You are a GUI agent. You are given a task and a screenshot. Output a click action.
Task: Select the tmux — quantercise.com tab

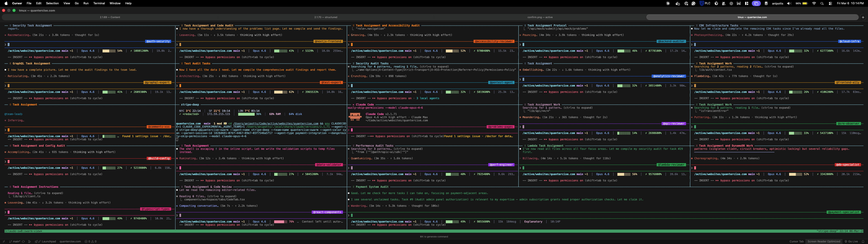coord(752,17)
